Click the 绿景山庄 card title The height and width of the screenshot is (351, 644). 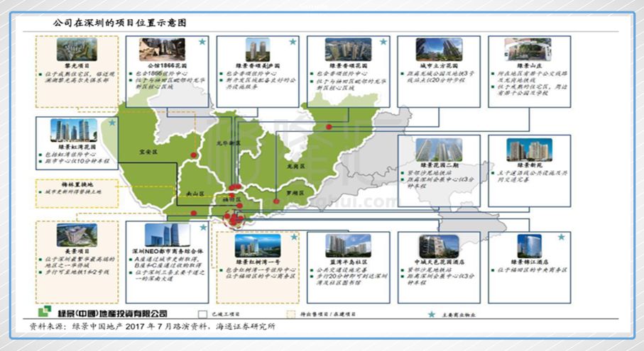pyautogui.click(x=530, y=66)
